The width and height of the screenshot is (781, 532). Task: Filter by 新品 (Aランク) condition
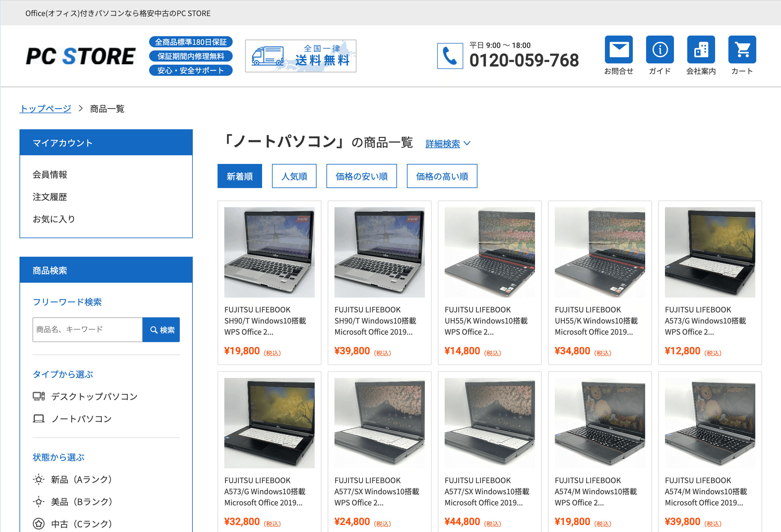click(72, 480)
